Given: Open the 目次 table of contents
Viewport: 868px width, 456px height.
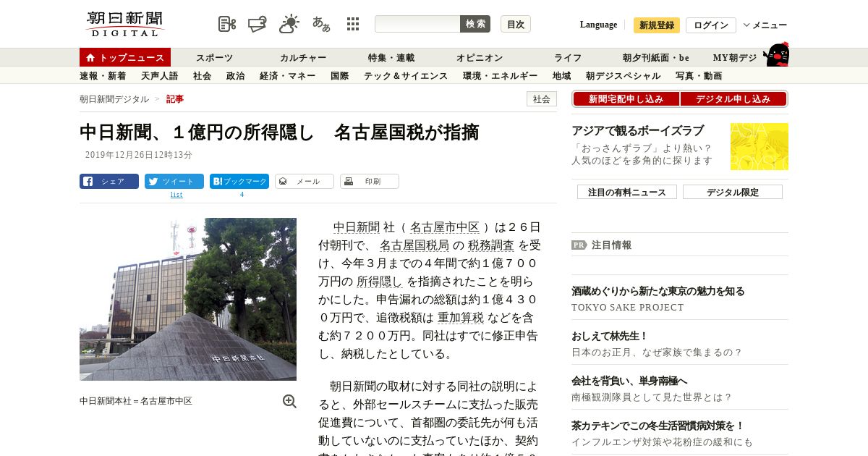Looking at the screenshot, I should tap(516, 24).
